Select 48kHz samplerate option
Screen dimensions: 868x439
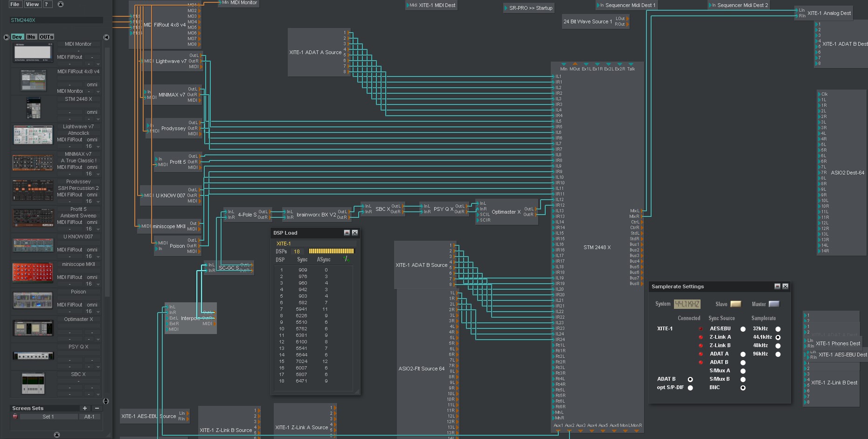778,346
